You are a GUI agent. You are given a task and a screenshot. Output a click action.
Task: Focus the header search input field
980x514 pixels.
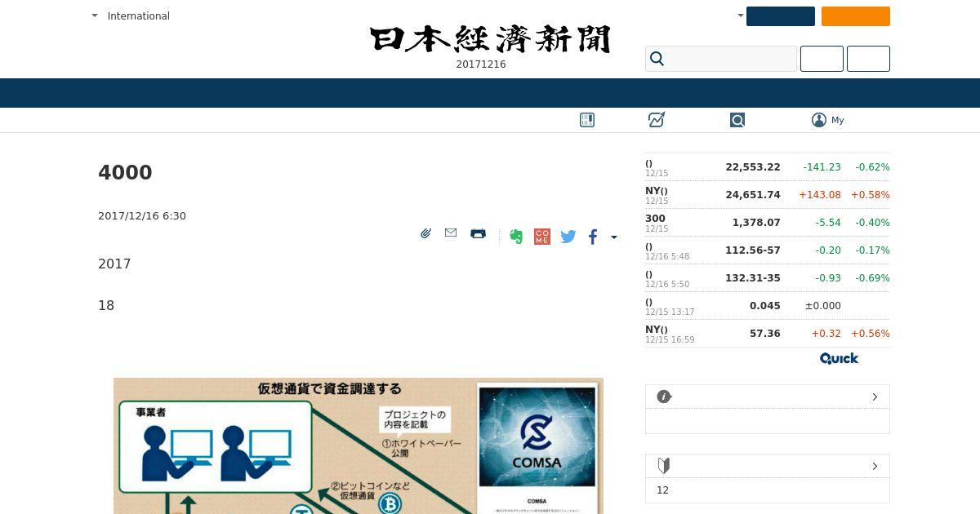(721, 59)
